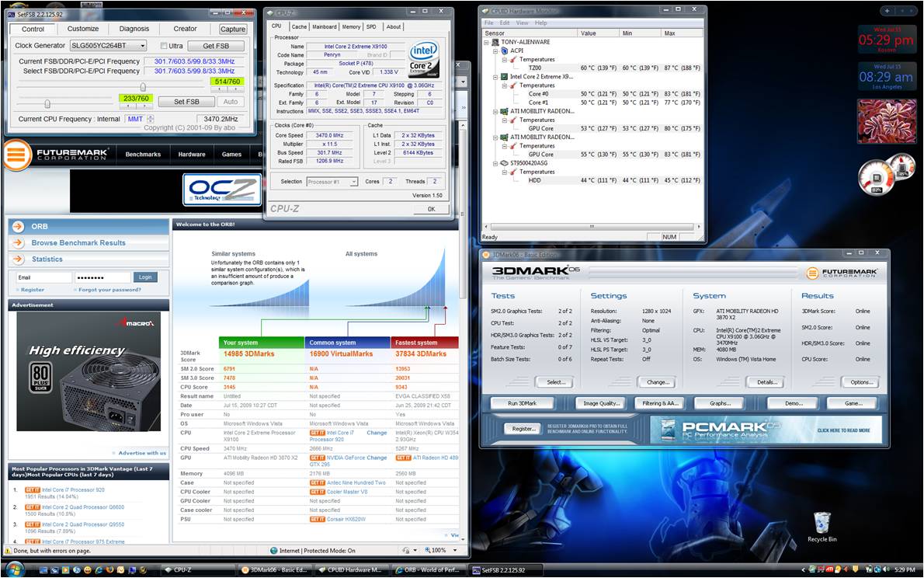
Task: Switch to the Mainboard tab in CPU-Z
Action: tap(325, 26)
